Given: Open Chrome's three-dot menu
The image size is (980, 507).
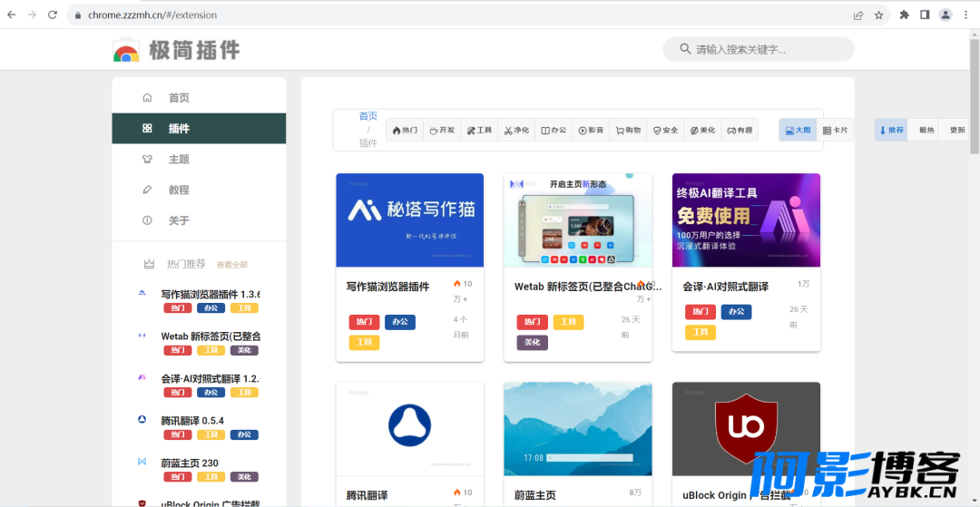Looking at the screenshot, I should point(965,15).
